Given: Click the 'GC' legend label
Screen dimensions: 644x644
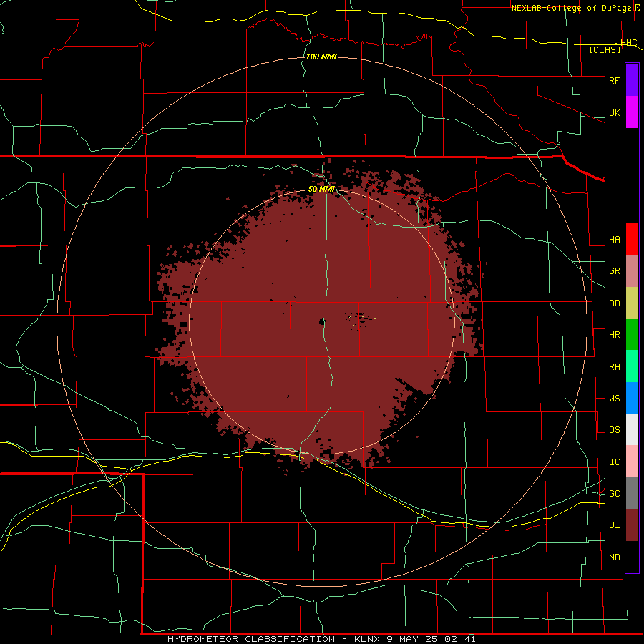Looking at the screenshot, I should (x=614, y=494).
